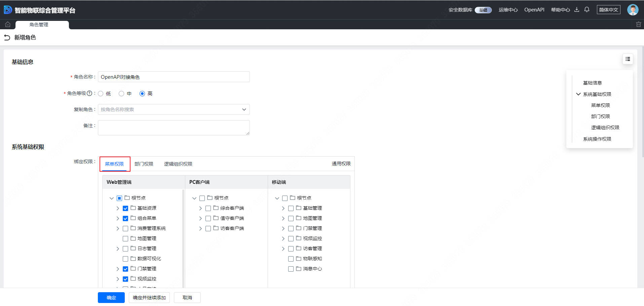This screenshot has width=644, height=306.
Task: Click the 确定 button
Action: pos(111,298)
